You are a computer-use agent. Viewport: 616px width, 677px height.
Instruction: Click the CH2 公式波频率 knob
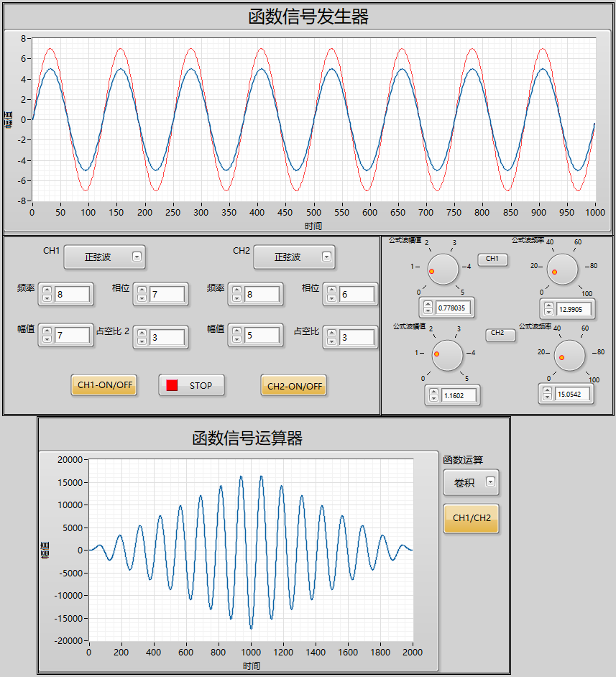pos(569,355)
